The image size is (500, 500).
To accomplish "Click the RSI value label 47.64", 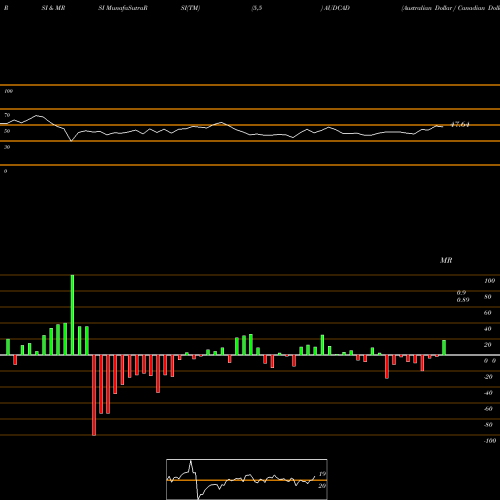I will pyautogui.click(x=460, y=125).
